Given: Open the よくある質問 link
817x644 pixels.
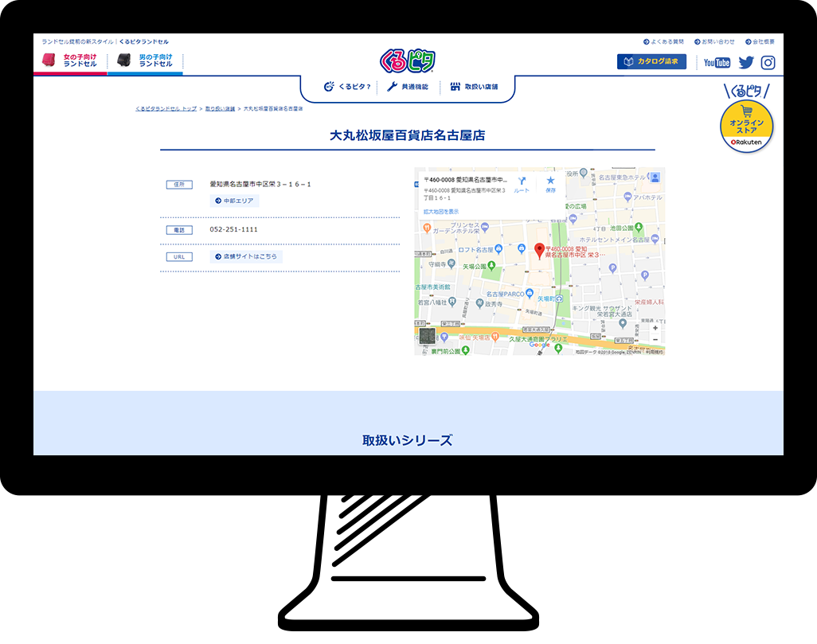Looking at the screenshot, I should pos(663,41).
